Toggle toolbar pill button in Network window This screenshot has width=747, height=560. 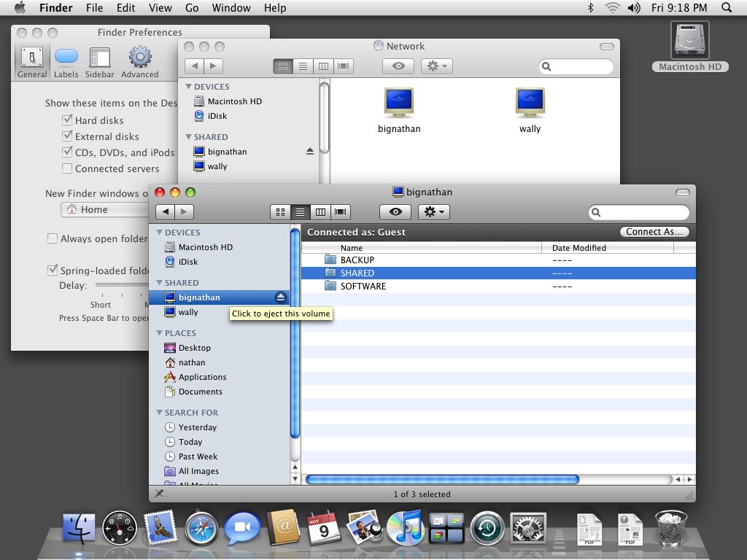tap(606, 46)
